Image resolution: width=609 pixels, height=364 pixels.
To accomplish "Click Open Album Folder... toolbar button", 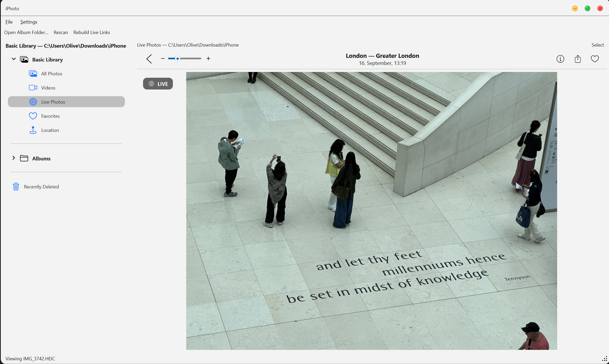I will 26,32.
